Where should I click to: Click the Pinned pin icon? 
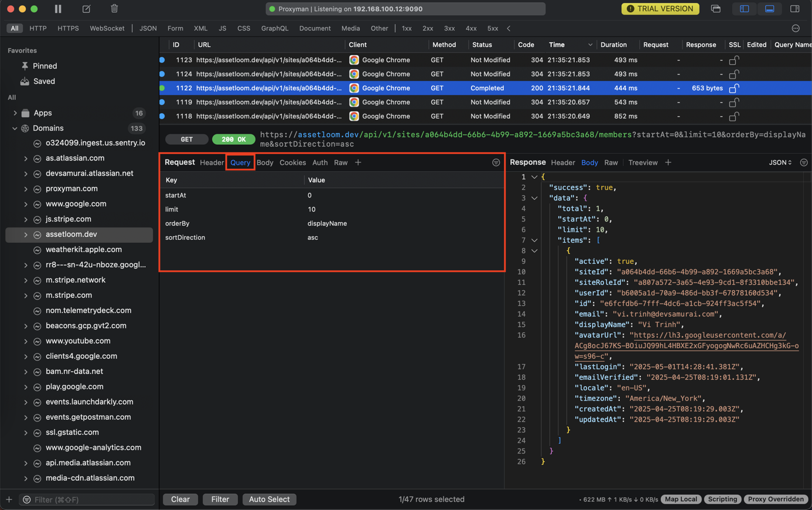coord(25,66)
